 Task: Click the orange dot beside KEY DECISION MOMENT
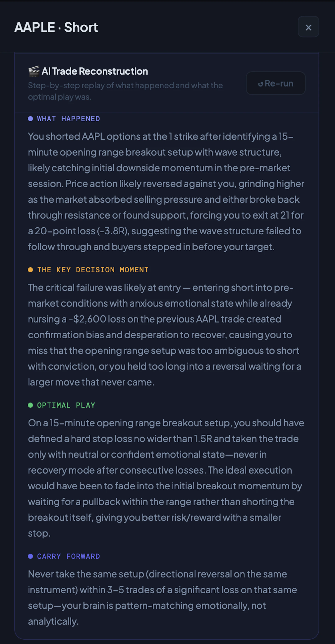(x=31, y=270)
